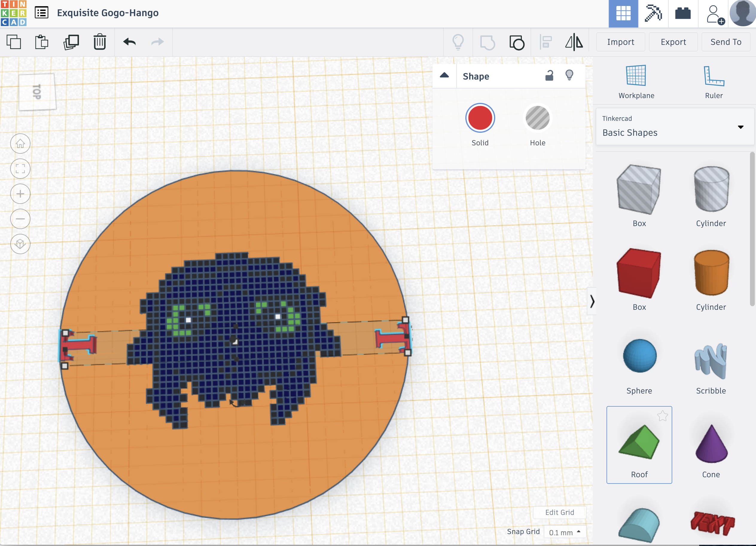Viewport: 756px width, 546px height.
Task: Delete selection with the trash icon
Action: click(100, 42)
